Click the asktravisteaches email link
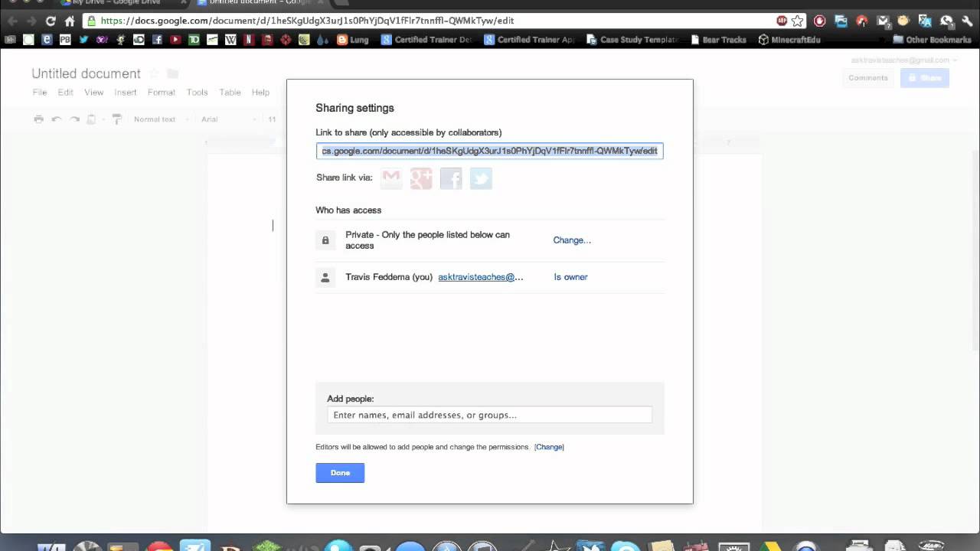This screenshot has height=551, width=980. click(x=481, y=277)
